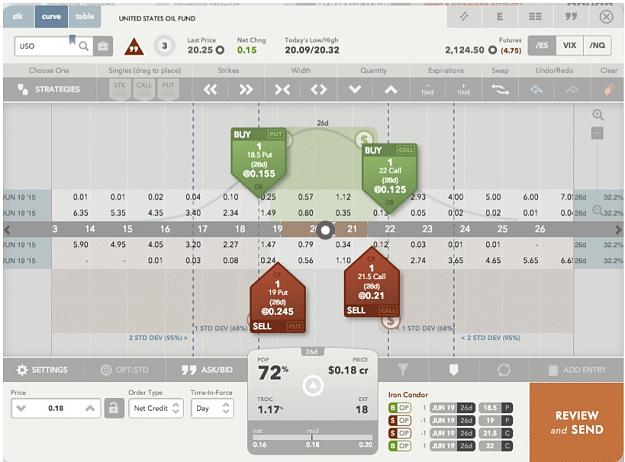
Task: Shift strikes up with double-right arrows
Action: (246, 90)
